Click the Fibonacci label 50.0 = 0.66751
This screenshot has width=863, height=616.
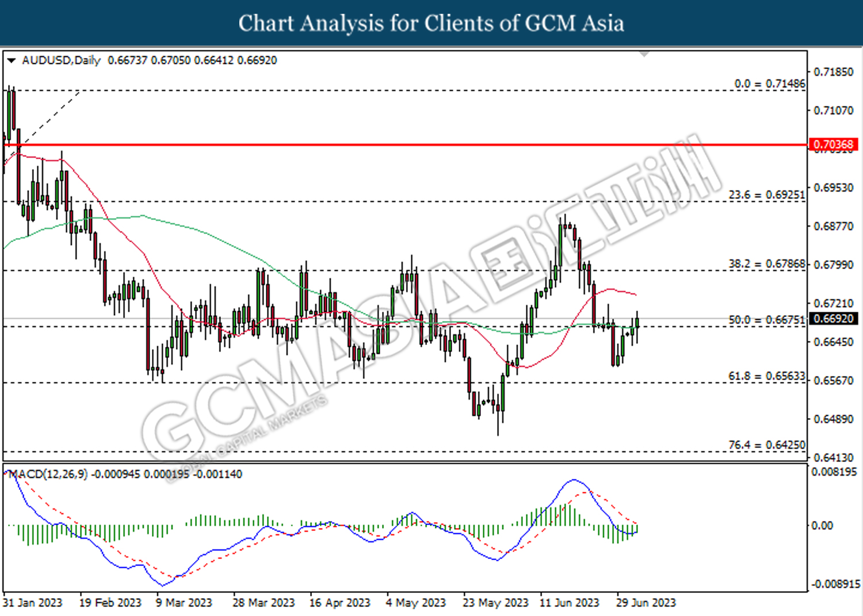[x=767, y=320]
